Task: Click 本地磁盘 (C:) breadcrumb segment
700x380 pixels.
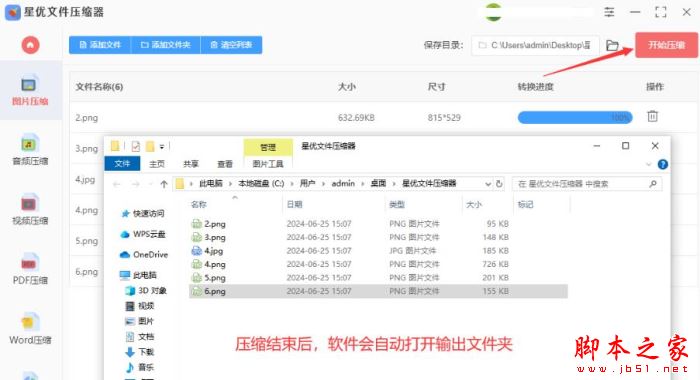Action: click(x=261, y=184)
